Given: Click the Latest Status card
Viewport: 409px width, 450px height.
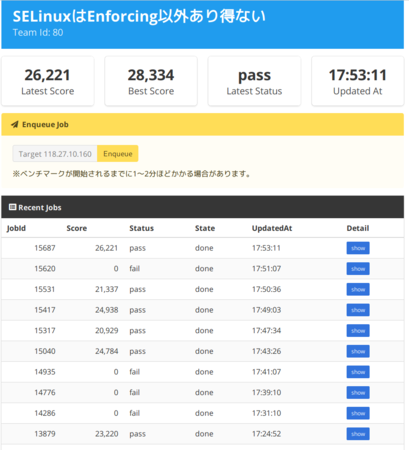Looking at the screenshot, I should point(254,81).
